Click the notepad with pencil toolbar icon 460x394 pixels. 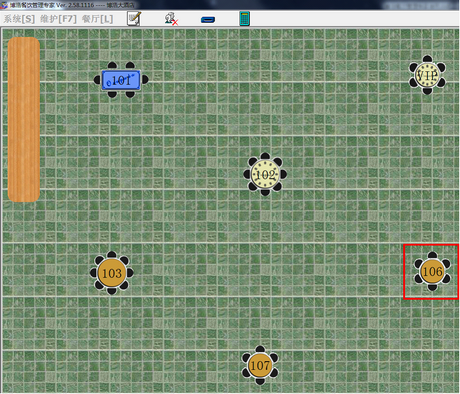coord(134,19)
